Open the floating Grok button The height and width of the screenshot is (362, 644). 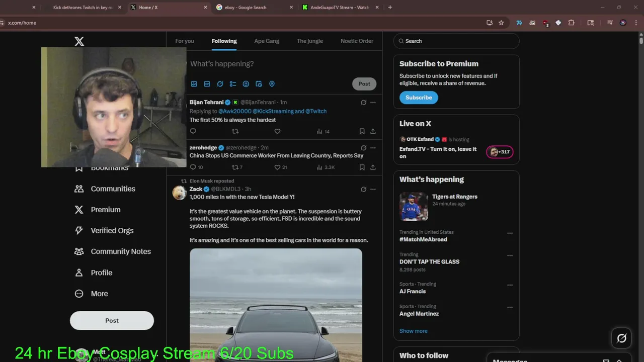tap(622, 338)
